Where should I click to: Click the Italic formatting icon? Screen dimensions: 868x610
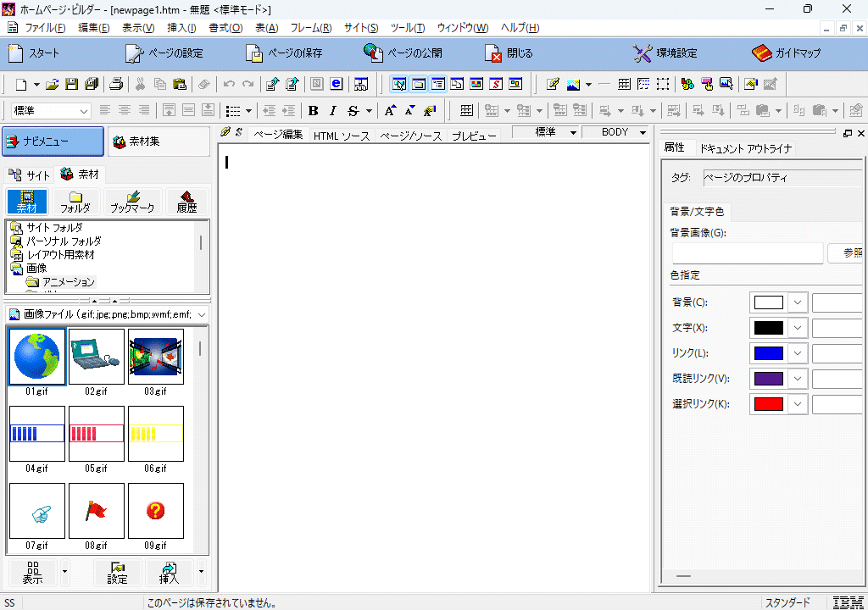coord(333,110)
